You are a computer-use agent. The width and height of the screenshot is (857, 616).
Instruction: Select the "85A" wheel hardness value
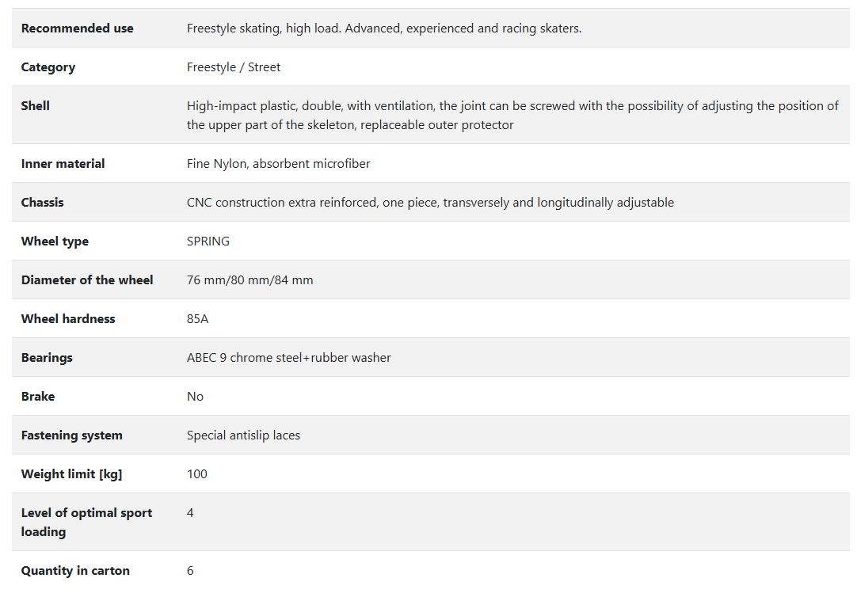tap(198, 319)
